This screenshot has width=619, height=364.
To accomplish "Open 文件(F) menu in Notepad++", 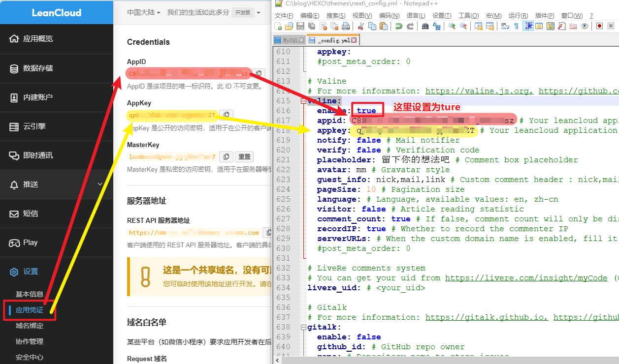I will 284,16.
